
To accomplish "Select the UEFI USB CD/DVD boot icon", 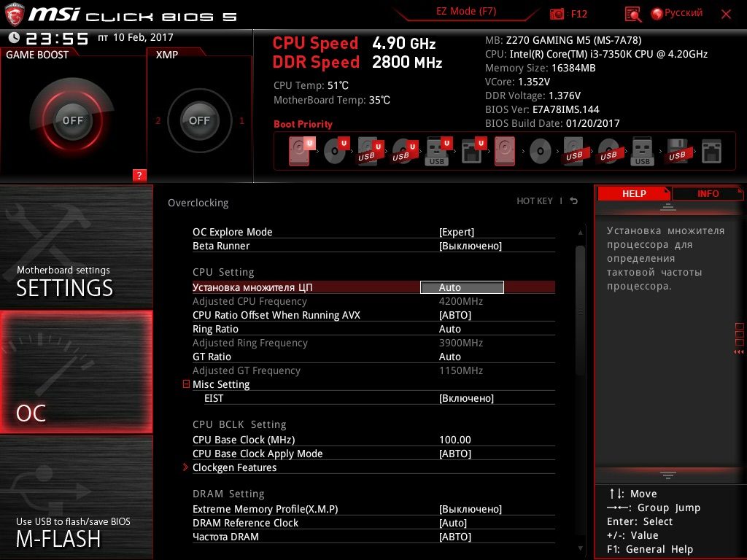I will point(404,151).
